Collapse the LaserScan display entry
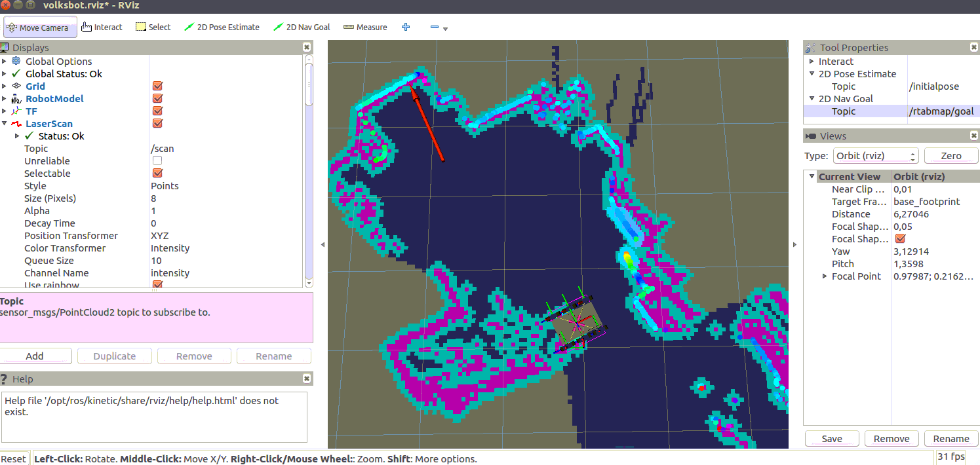This screenshot has width=980, height=465. [5, 124]
